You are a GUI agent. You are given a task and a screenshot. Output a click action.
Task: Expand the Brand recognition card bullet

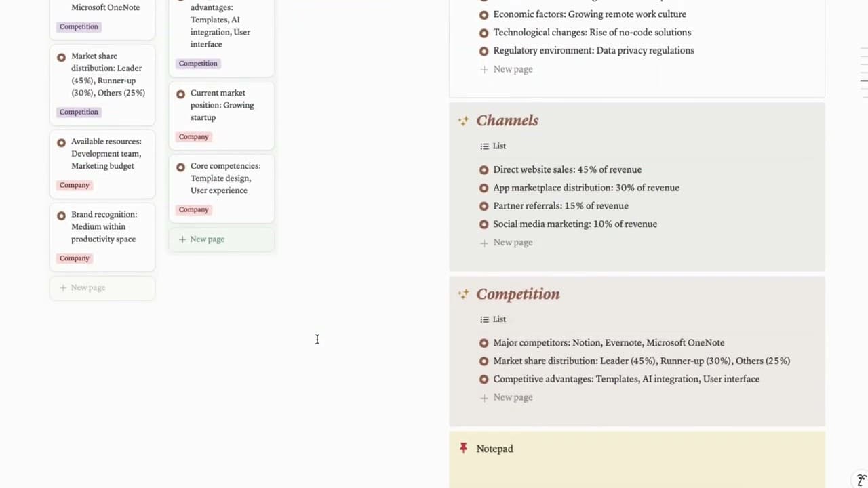61,215
